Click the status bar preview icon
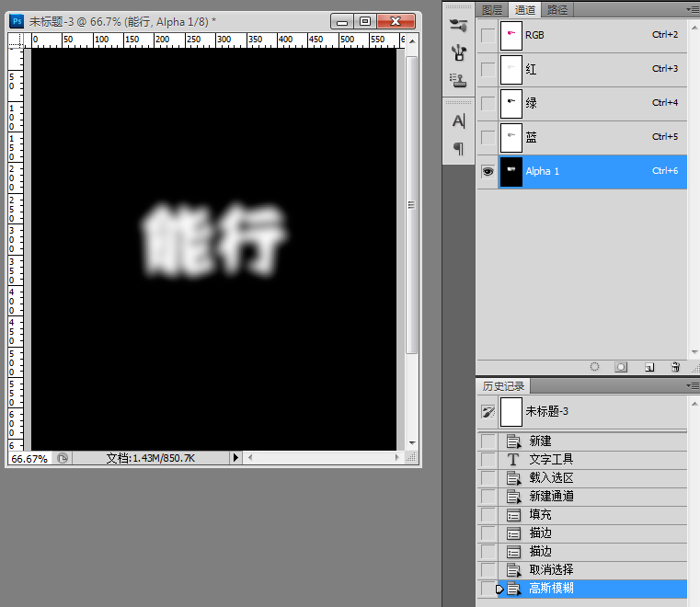700x607 pixels. [x=63, y=458]
